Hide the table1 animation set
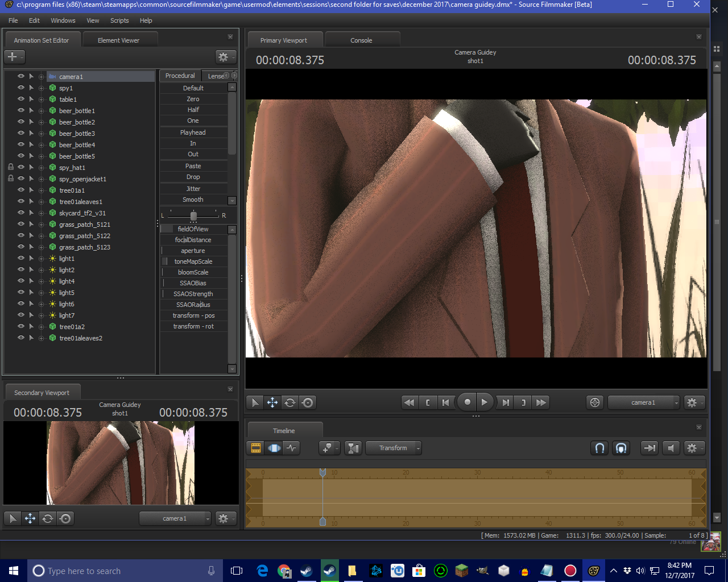The image size is (728, 582). click(x=21, y=99)
